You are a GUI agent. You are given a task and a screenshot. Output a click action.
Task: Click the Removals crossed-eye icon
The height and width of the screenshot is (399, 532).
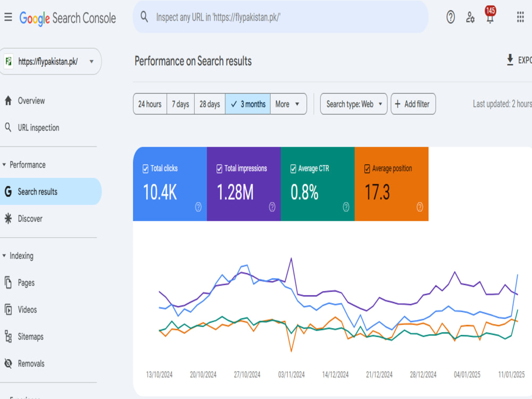(x=8, y=363)
